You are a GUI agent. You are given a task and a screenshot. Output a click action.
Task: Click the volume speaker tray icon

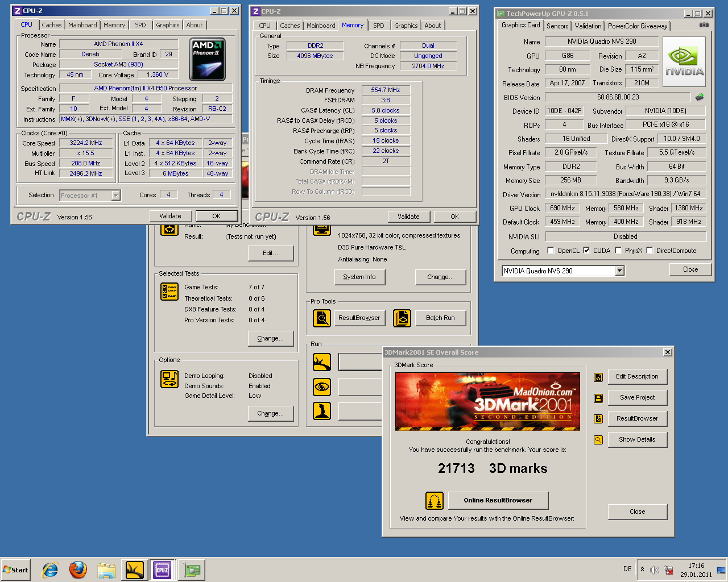(654, 570)
